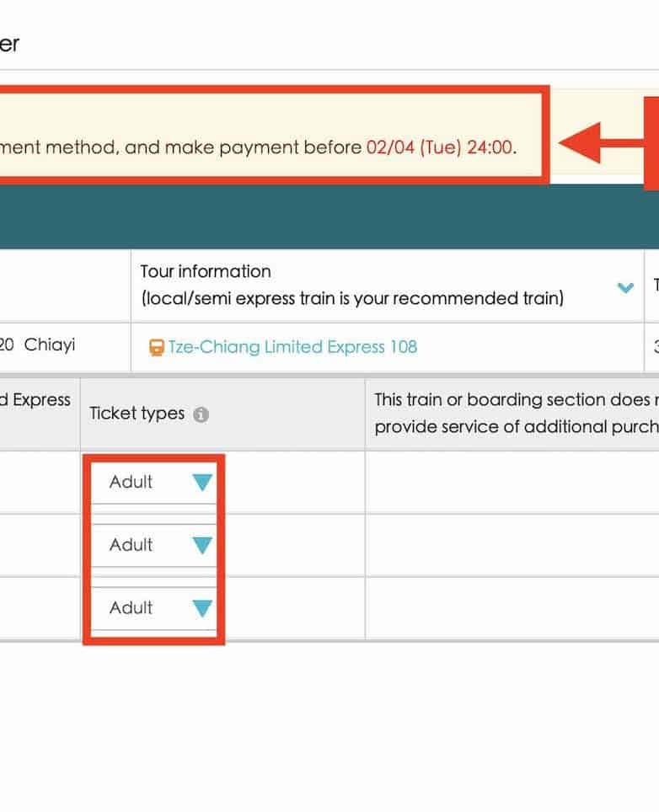Click the blue triangle in third Adult dropdown
659x812 pixels.
click(x=202, y=608)
